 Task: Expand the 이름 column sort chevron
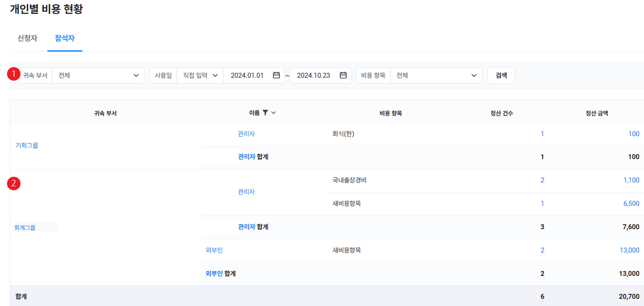[273, 113]
